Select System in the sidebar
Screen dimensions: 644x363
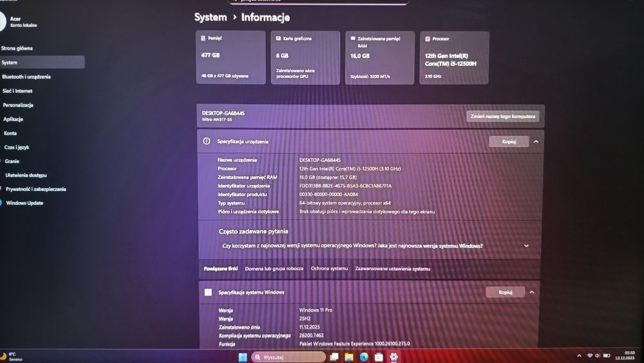pos(41,63)
